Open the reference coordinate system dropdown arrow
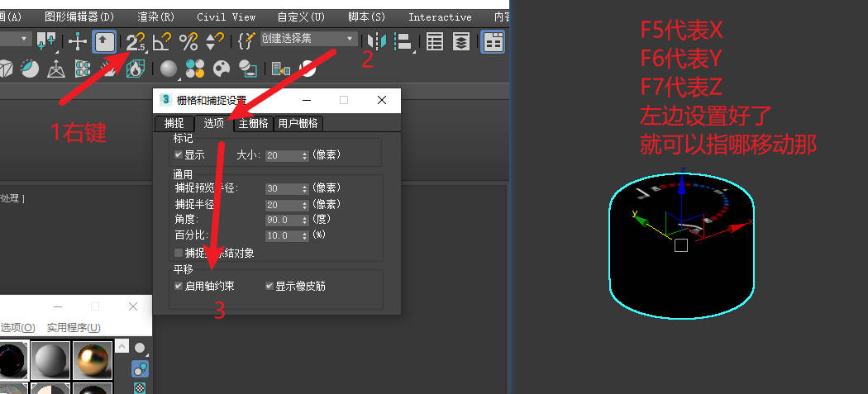This screenshot has height=394, width=868. click(x=23, y=40)
